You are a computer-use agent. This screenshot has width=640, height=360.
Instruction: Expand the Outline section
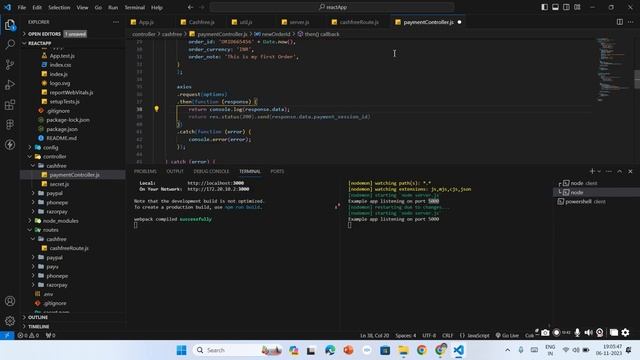[x=73, y=317]
